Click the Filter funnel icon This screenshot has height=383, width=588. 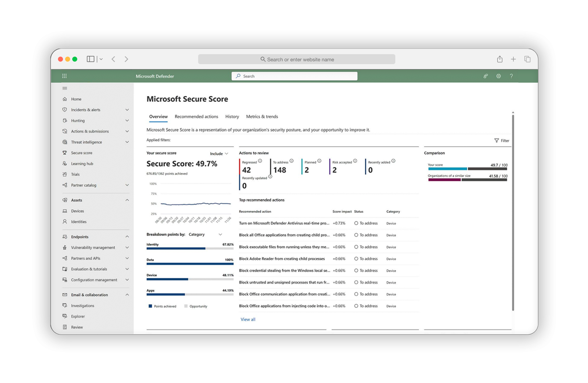click(496, 140)
